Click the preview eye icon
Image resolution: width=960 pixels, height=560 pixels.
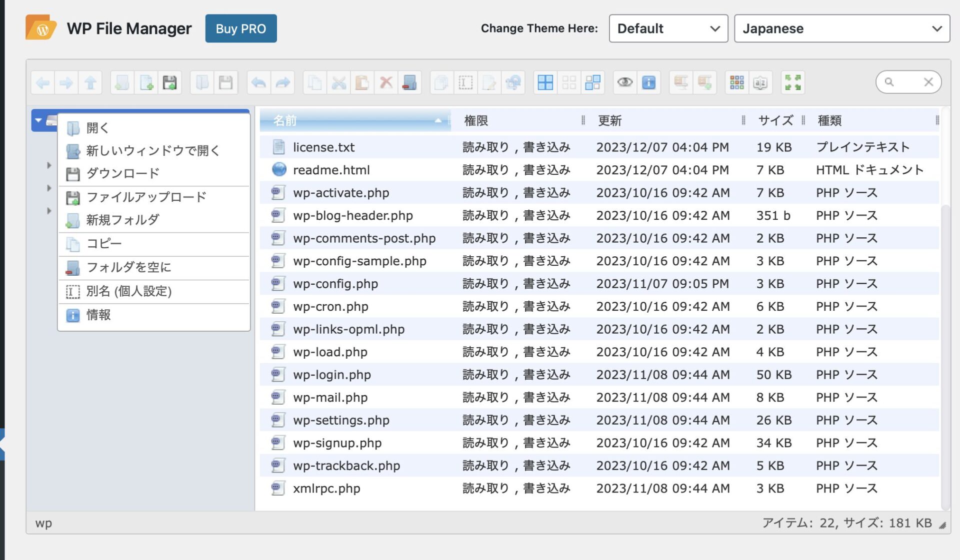[624, 82]
